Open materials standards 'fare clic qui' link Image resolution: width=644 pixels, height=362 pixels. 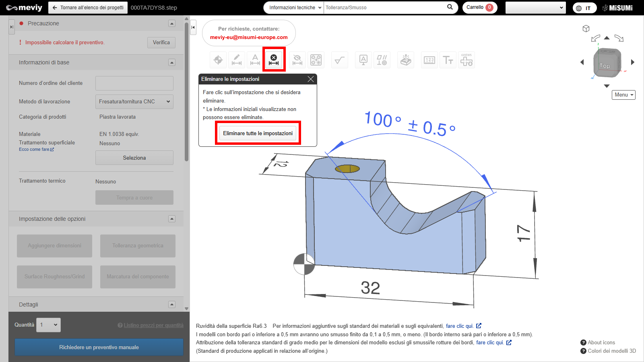click(x=463, y=326)
